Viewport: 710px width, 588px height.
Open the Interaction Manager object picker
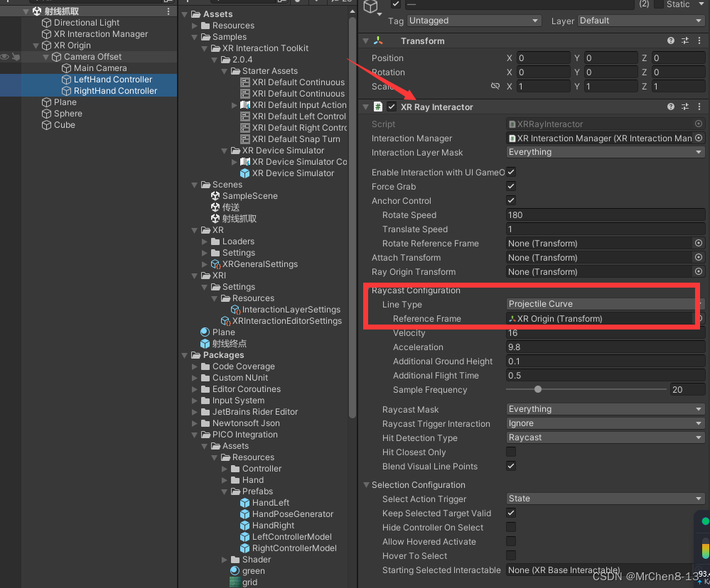point(698,138)
